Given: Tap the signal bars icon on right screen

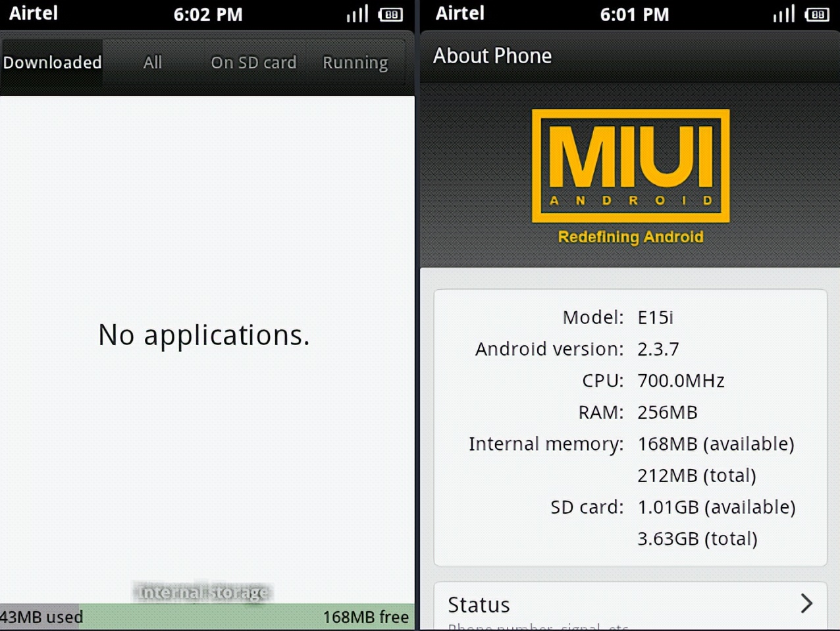Looking at the screenshot, I should click(784, 14).
